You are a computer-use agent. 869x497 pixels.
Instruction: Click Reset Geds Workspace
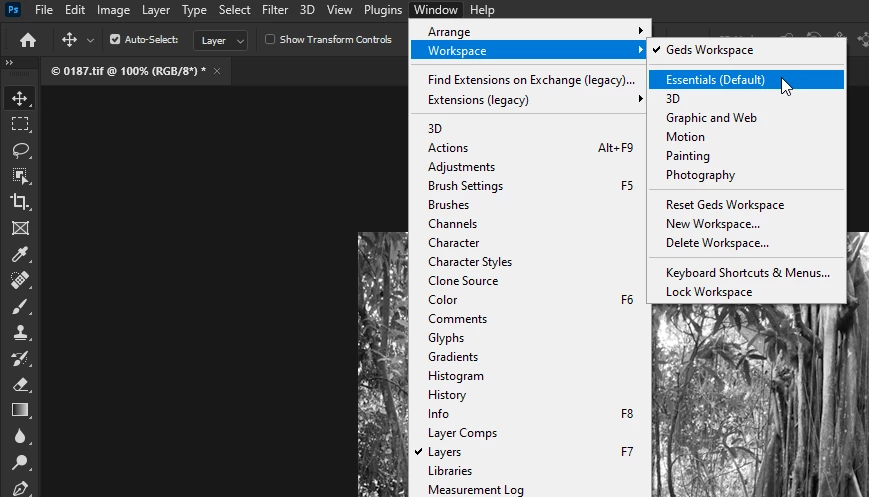747,205
